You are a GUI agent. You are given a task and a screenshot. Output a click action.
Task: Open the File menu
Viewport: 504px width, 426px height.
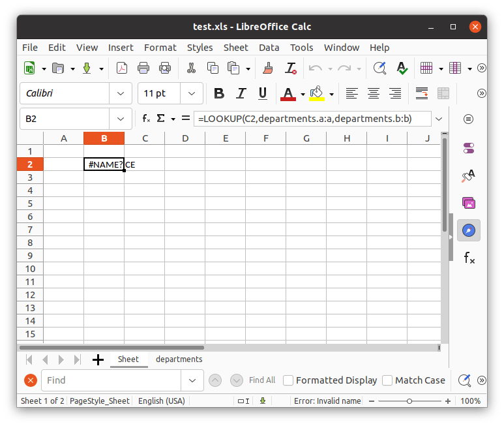pyautogui.click(x=30, y=48)
